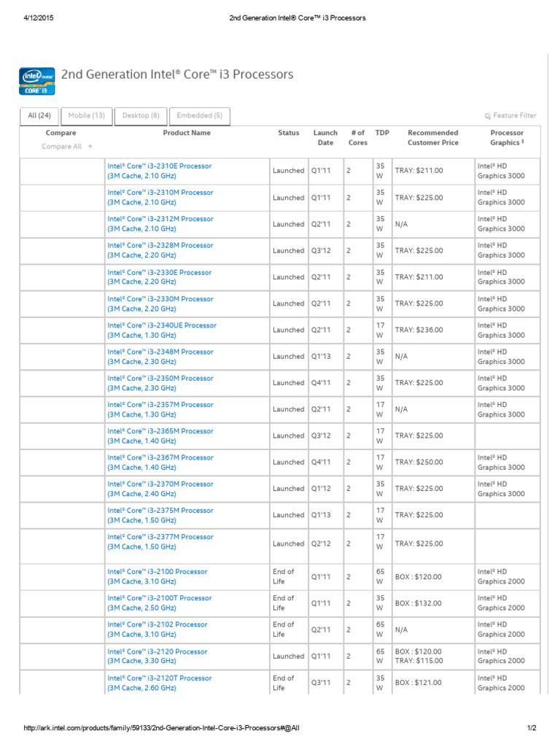The image size is (560, 747).
Task: Switch to the Mobile (13) tab
Action: point(87,115)
